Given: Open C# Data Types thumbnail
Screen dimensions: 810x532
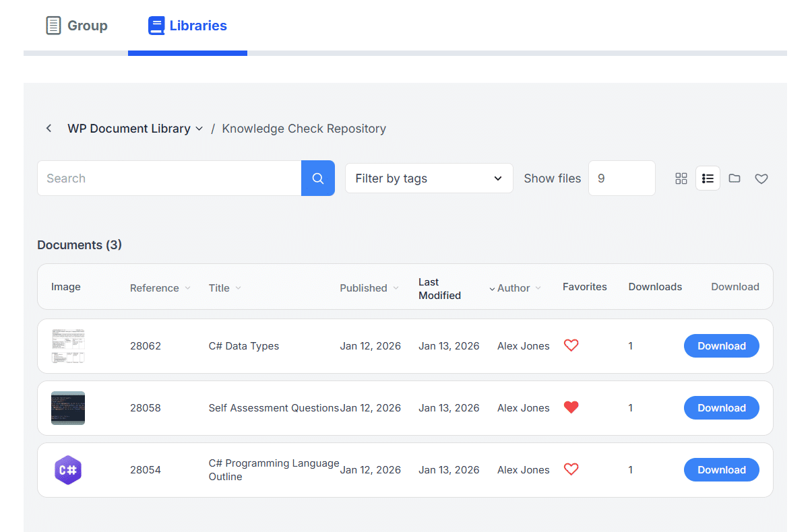Looking at the screenshot, I should (68, 346).
